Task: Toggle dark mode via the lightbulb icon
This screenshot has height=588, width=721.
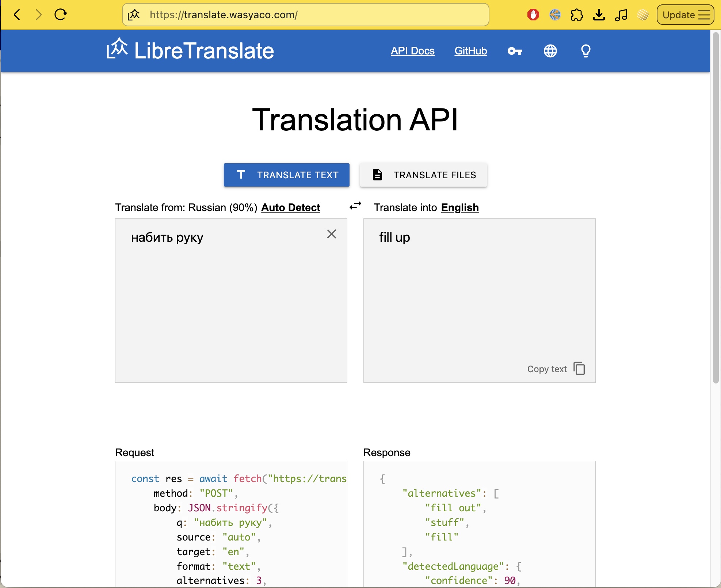Action: pyautogui.click(x=585, y=51)
